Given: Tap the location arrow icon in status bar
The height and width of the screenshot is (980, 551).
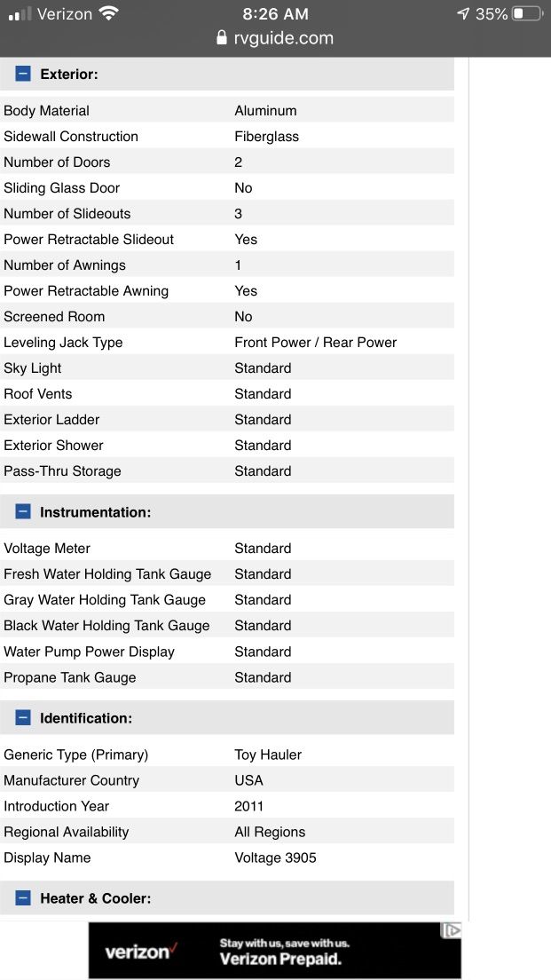Looking at the screenshot, I should (463, 13).
